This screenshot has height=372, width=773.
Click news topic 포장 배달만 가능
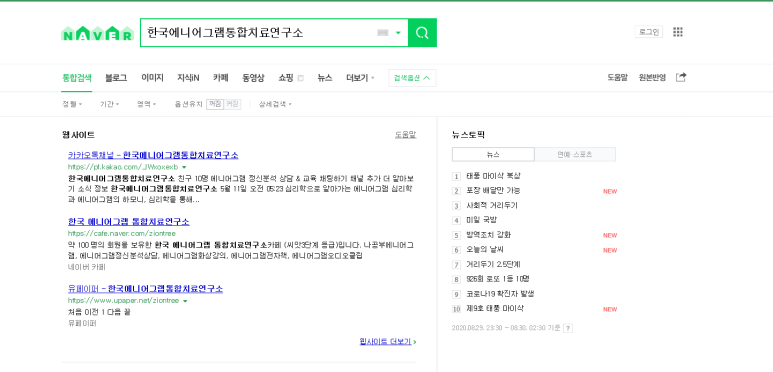493,191
